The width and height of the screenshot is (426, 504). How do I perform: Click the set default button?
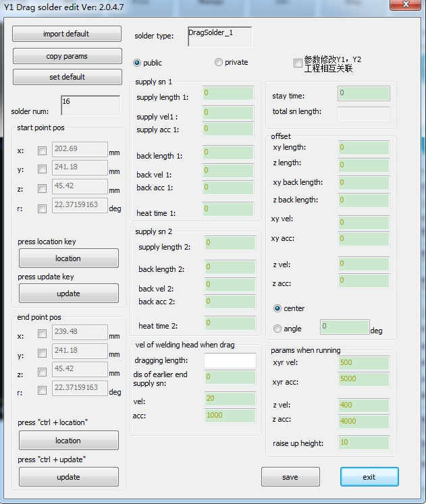coord(67,77)
